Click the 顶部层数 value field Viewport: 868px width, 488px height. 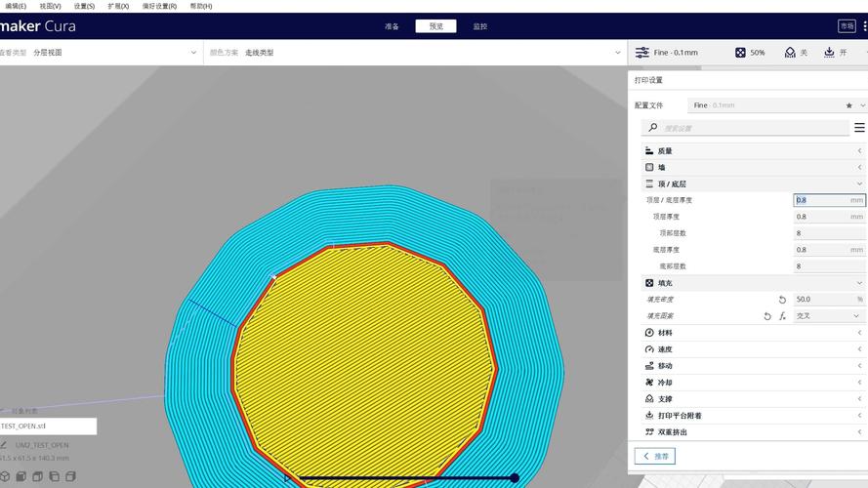point(829,233)
